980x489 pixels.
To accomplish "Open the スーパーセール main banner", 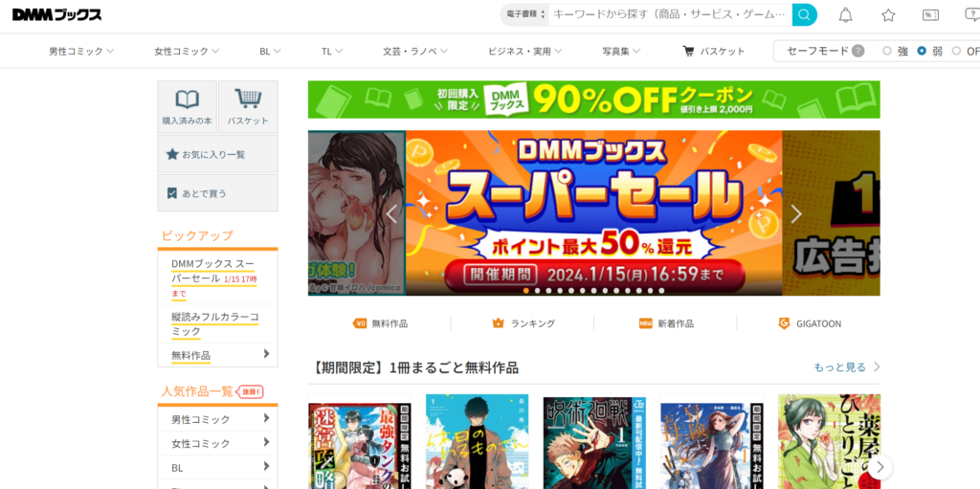I will click(593, 212).
